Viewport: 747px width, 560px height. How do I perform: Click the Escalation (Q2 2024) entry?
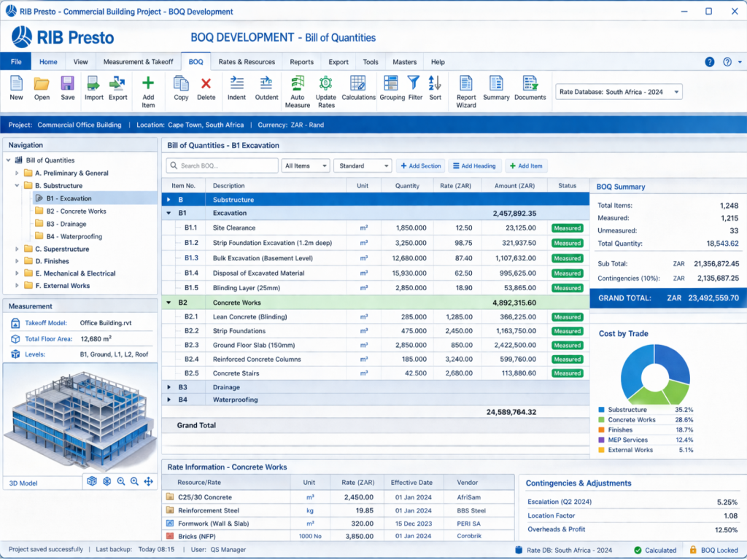[632, 502]
